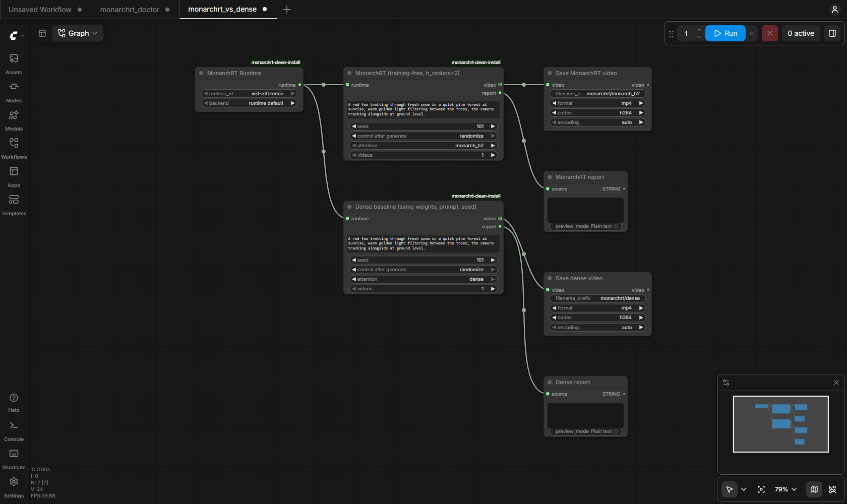The width and height of the screenshot is (847, 504).
Task: Open the Graph view dropdown
Action: coord(78,33)
